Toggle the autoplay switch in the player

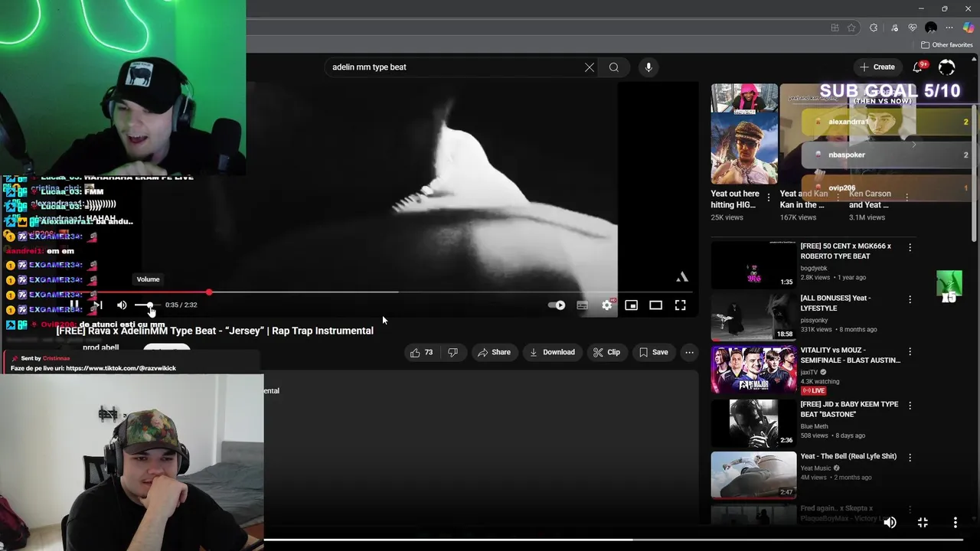click(557, 305)
